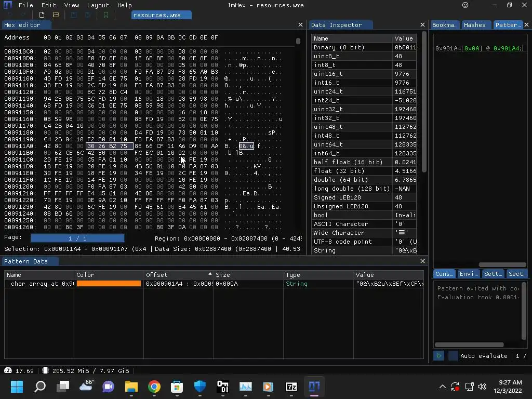Click the console horizontal scrollbar
The width and height of the screenshot is (532, 399).
(469, 344)
